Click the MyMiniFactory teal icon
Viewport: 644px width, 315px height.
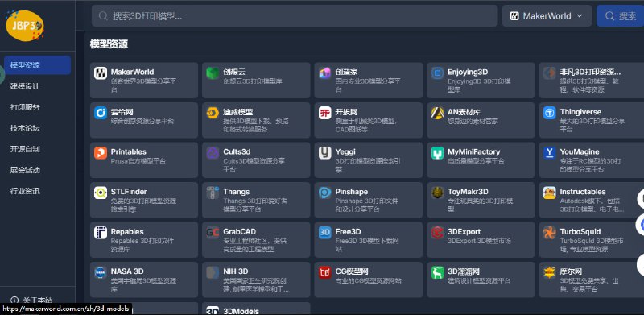(x=437, y=153)
